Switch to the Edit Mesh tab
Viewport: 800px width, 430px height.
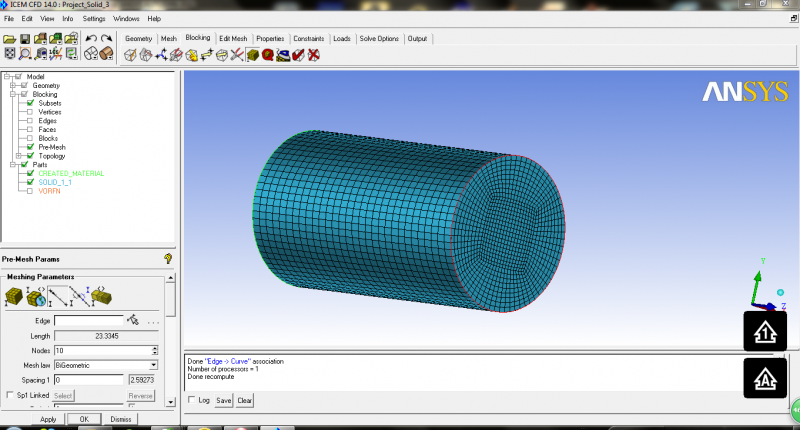233,38
